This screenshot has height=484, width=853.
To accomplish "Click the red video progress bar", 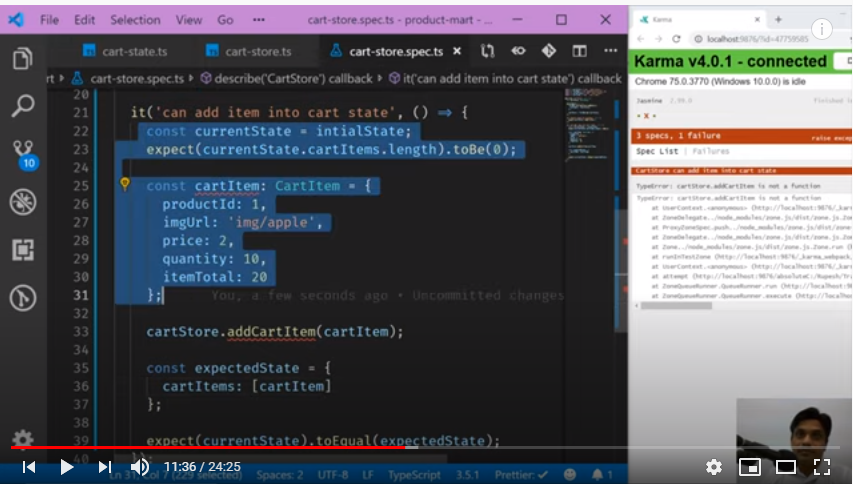I will pos(200,447).
